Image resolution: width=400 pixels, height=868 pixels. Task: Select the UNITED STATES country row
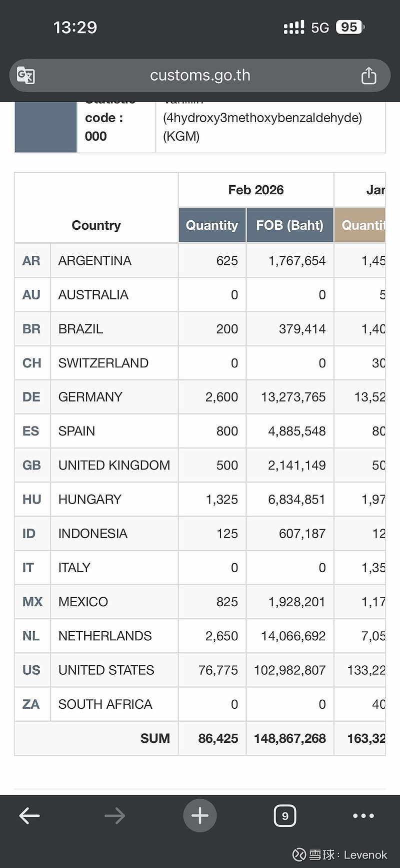(x=106, y=670)
